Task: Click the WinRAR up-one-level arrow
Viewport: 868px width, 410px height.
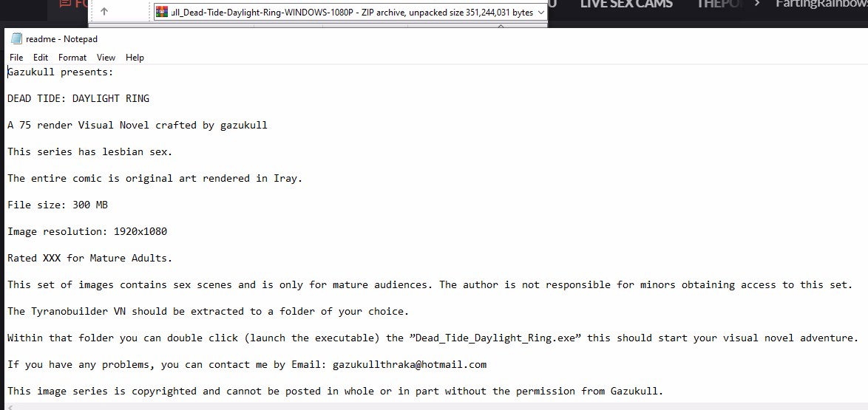Action: pyautogui.click(x=104, y=11)
